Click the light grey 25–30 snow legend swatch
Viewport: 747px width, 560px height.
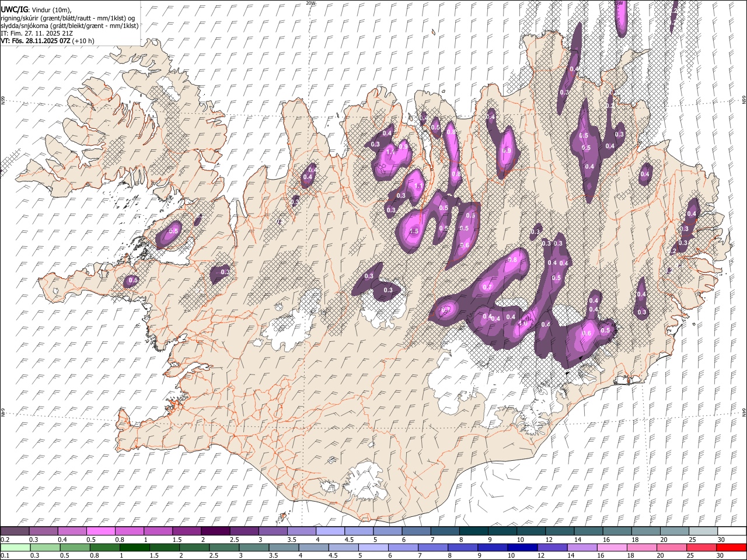coord(703,531)
